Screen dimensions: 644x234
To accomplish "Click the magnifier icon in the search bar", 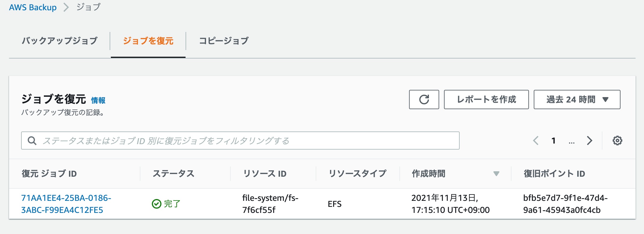I will tap(32, 140).
